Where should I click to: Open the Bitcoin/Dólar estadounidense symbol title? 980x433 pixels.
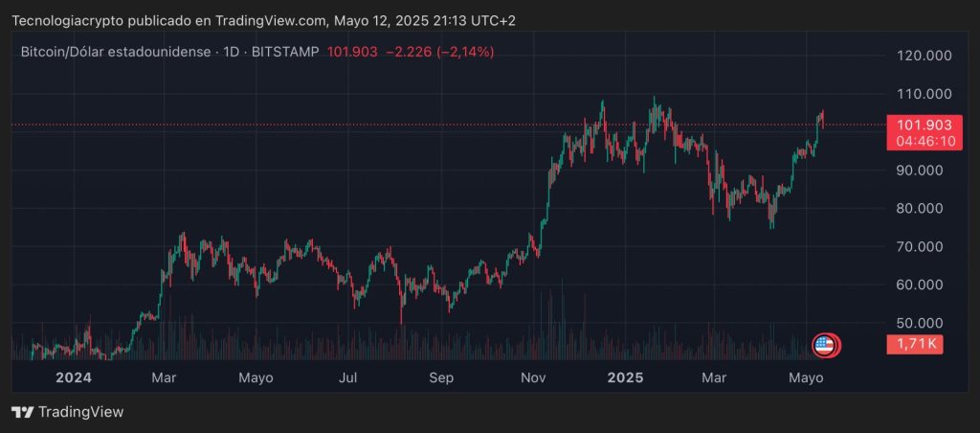tap(116, 52)
